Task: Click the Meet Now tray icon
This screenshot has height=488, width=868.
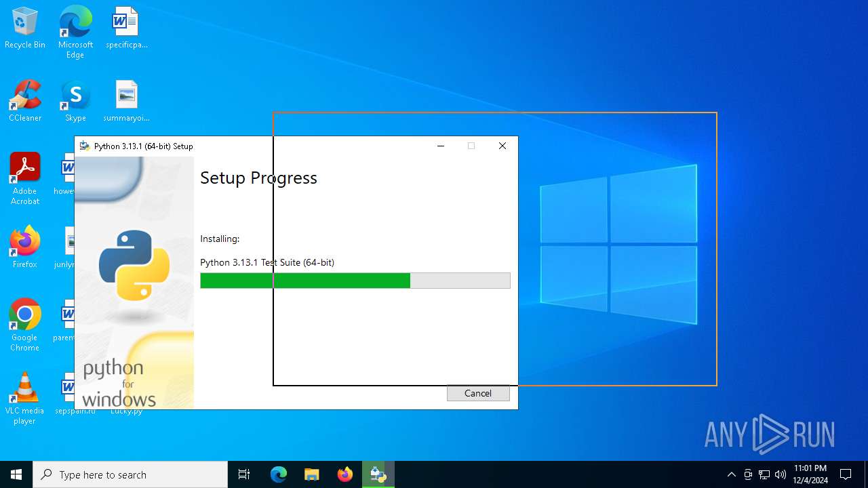Action: [748, 474]
